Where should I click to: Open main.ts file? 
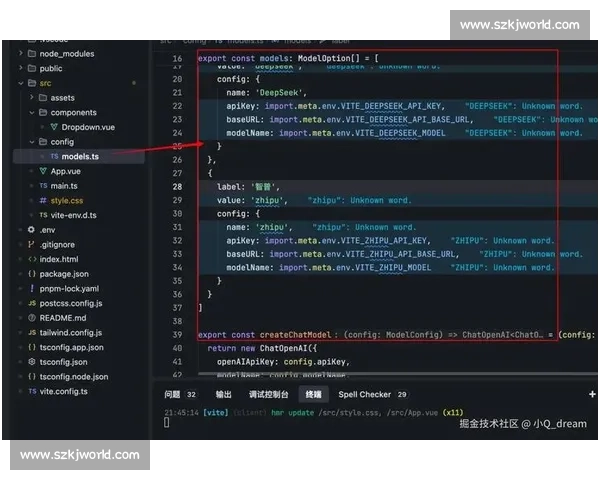click(x=64, y=186)
